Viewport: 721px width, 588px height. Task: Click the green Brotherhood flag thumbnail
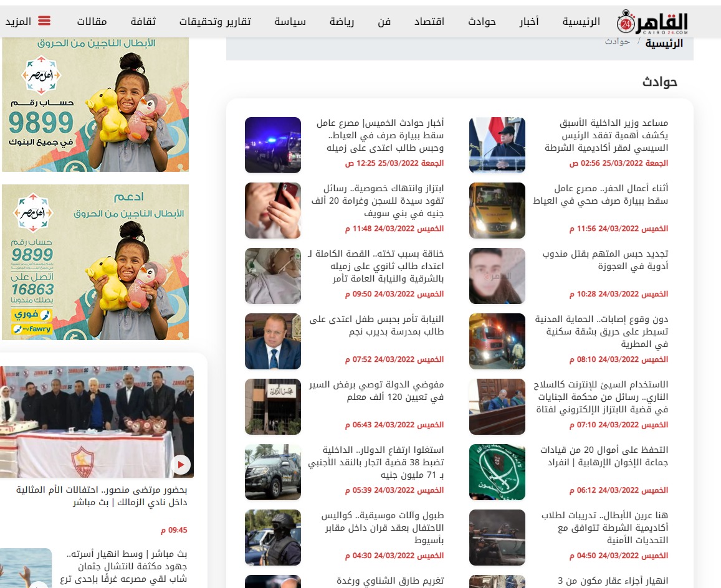click(497, 472)
